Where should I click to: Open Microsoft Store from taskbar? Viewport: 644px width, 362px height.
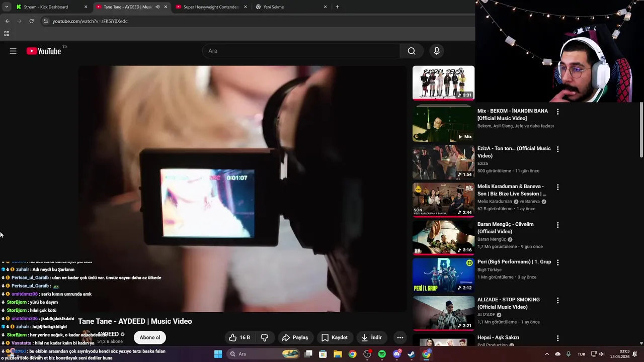pyautogui.click(x=323, y=354)
